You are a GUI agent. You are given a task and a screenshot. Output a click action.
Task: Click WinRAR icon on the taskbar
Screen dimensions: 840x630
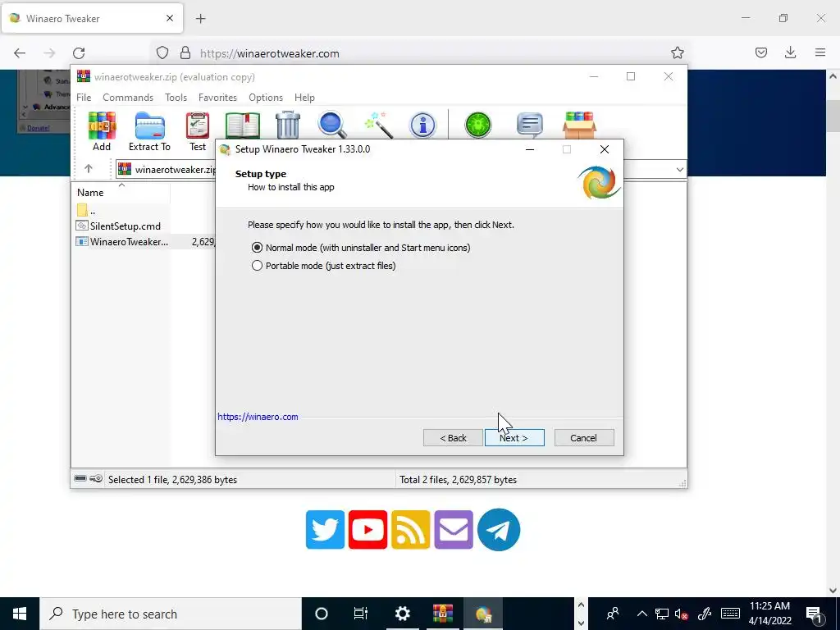pyautogui.click(x=443, y=614)
